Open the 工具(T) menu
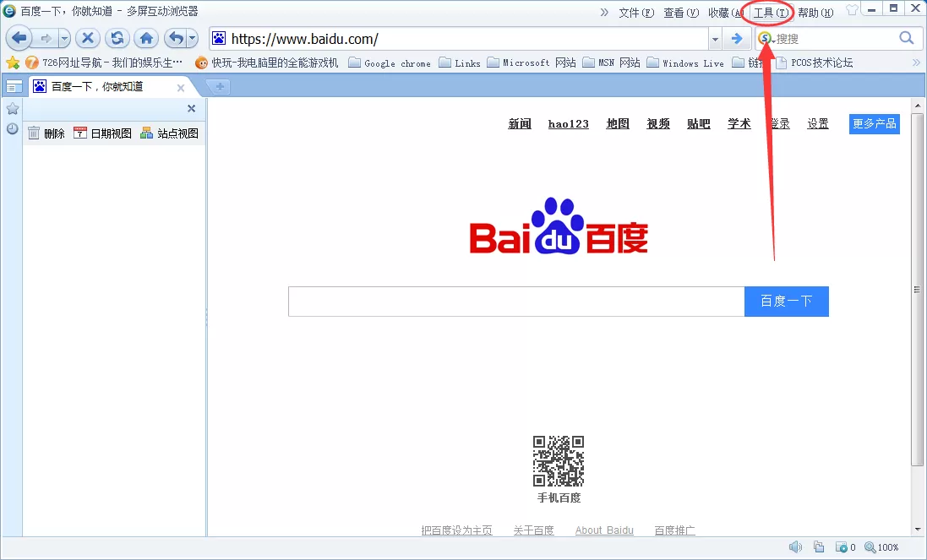Viewport: 927px width, 560px height. tap(771, 13)
